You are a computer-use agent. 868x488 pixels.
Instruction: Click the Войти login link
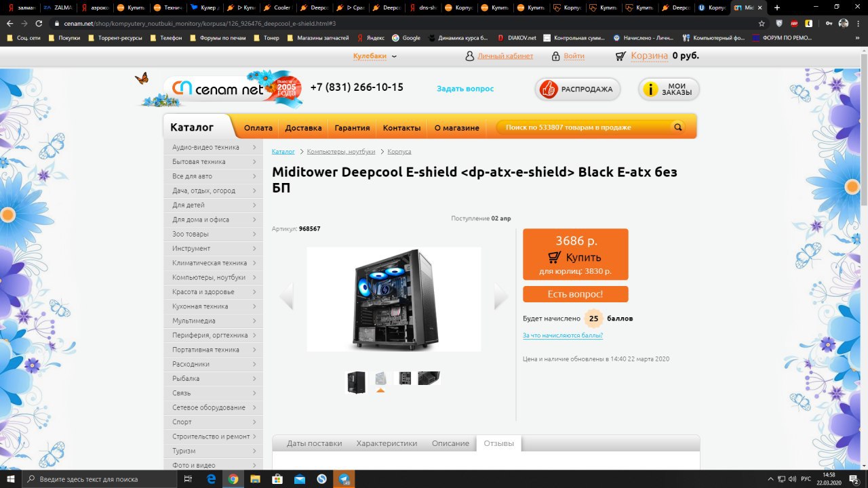coord(574,56)
